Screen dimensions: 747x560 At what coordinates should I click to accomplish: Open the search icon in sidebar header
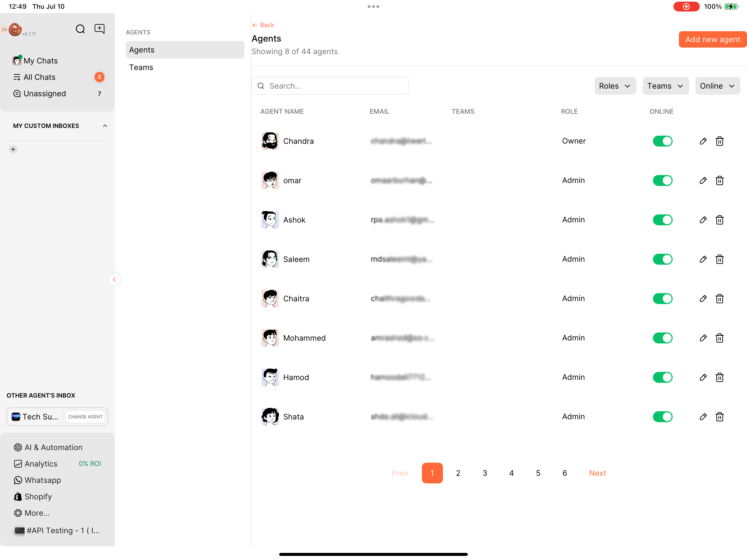pos(80,29)
